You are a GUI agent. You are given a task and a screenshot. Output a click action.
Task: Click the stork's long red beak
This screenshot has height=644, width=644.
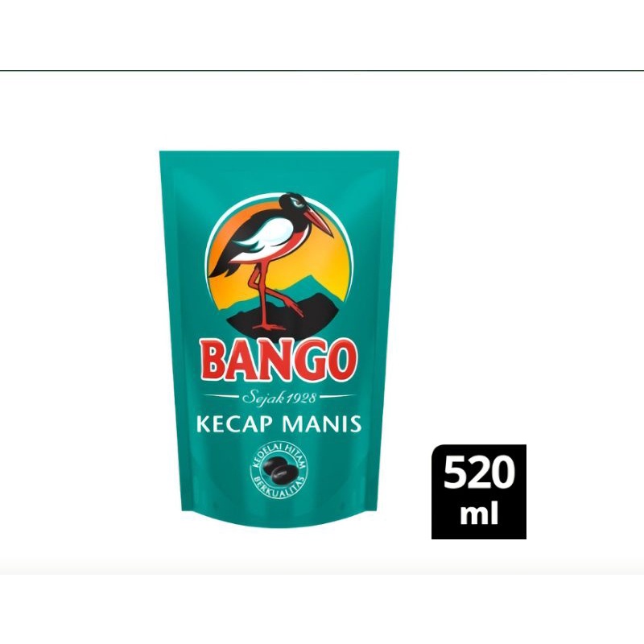point(319,222)
